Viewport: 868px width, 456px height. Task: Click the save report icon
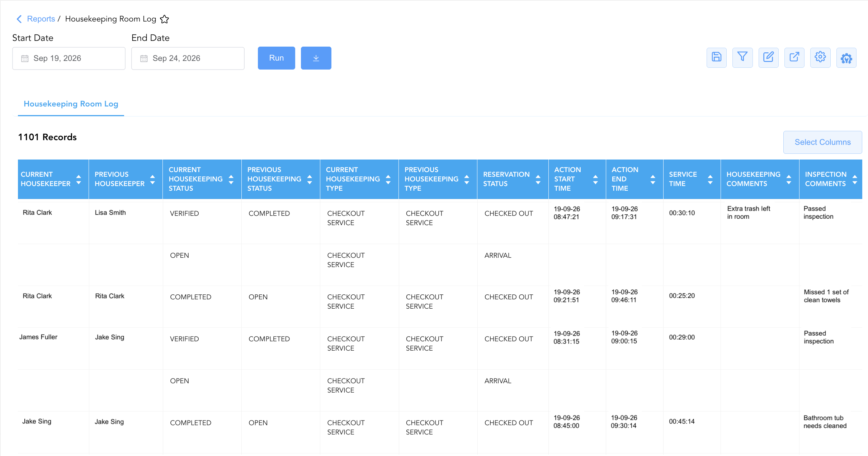coord(716,57)
